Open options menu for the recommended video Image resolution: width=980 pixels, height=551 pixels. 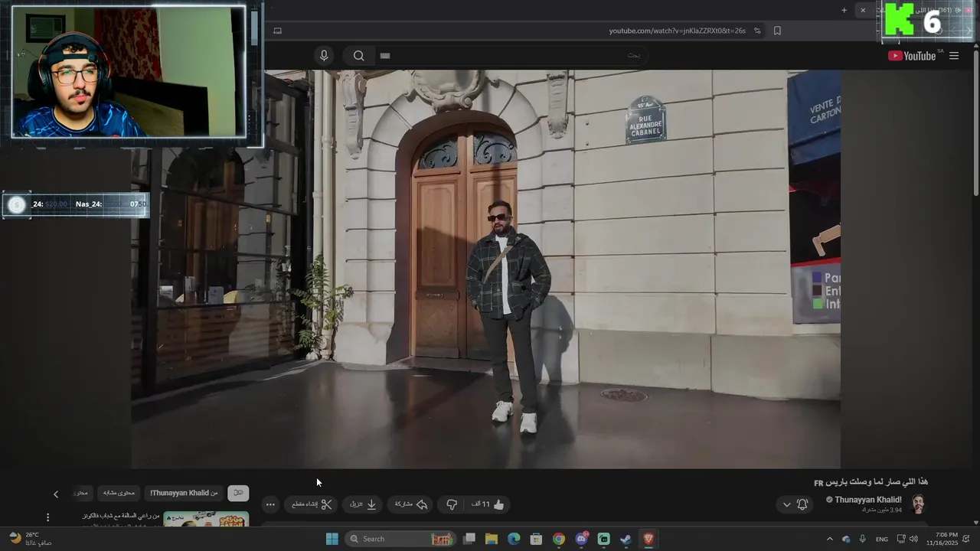point(47,517)
